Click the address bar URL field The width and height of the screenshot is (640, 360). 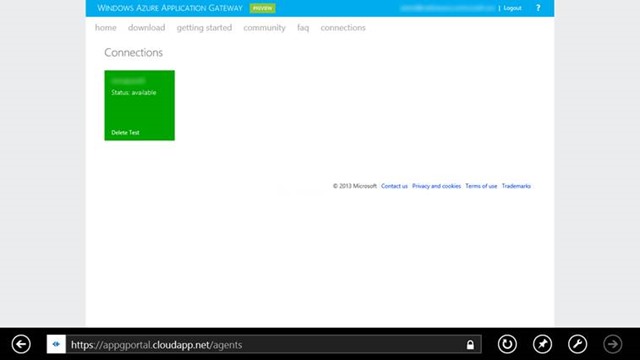click(265, 344)
